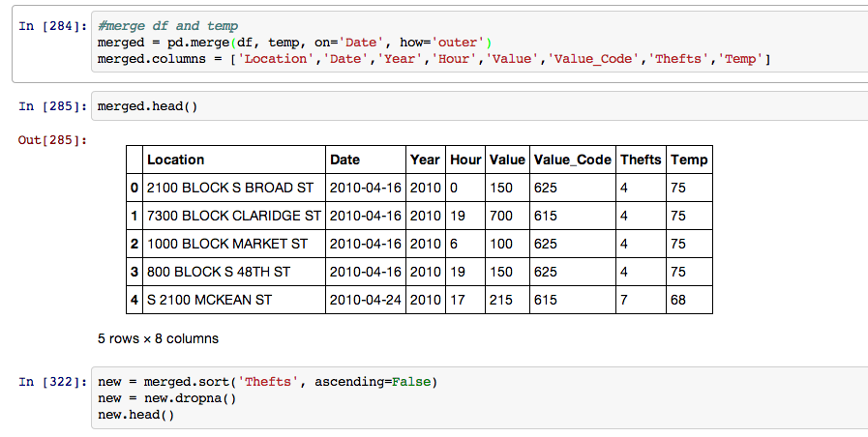Click the In [322] sort code cell

(x=479, y=397)
